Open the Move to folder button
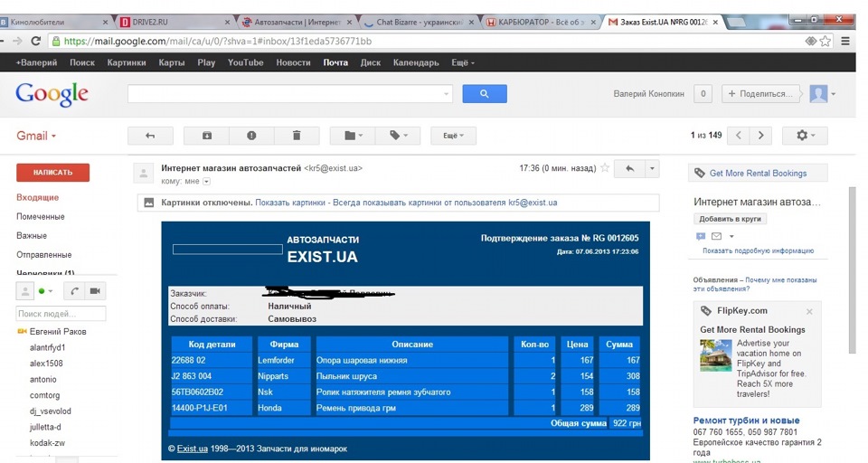 click(x=353, y=136)
